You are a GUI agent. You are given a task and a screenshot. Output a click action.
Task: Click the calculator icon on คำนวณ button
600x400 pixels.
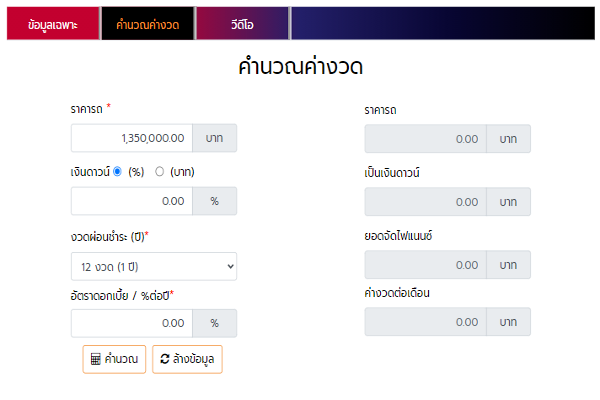[x=96, y=359]
